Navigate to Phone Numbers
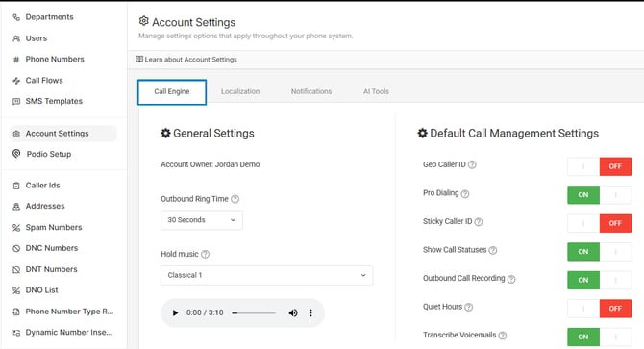Image resolution: width=644 pixels, height=349 pixels. click(x=55, y=59)
